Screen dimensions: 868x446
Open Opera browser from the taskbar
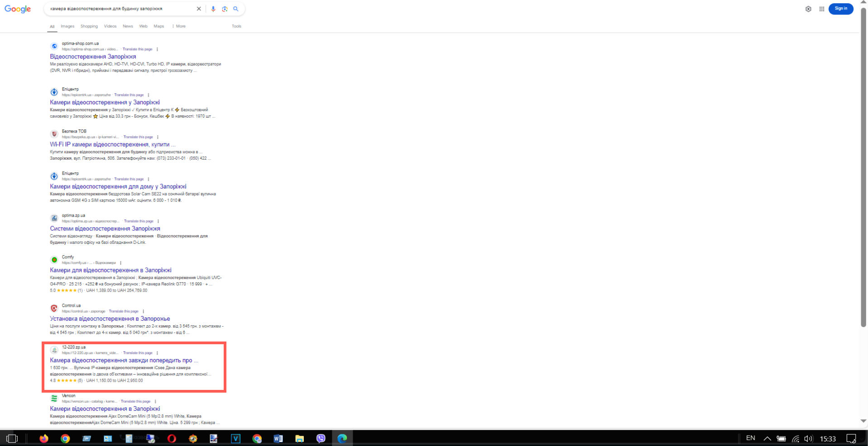172,438
